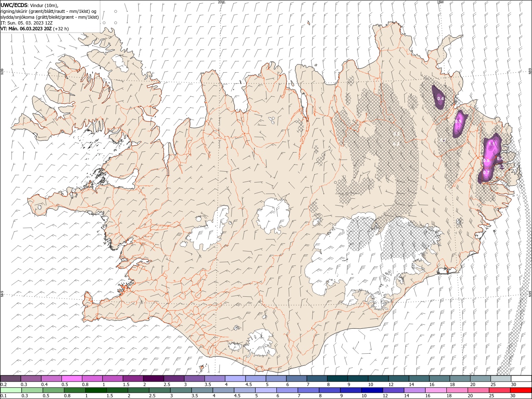
Task: Click the pink 0.5 swatch in the snow legend row
Action: [72, 379]
